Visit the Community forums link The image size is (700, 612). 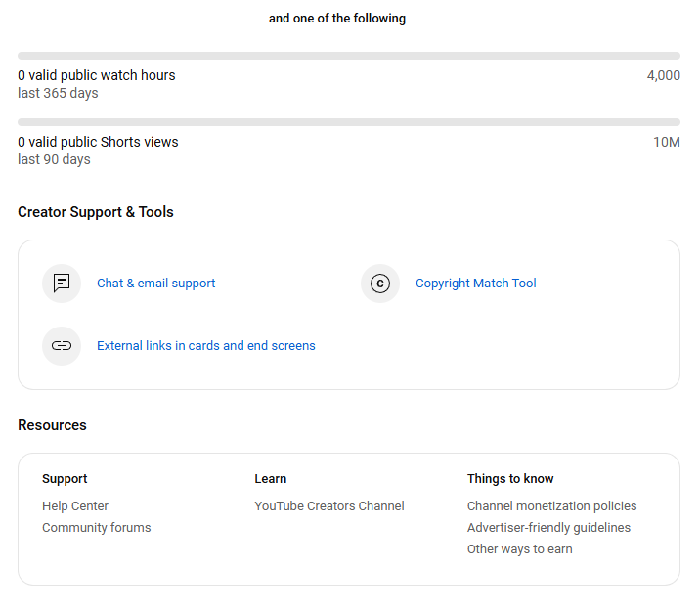[x=96, y=528]
